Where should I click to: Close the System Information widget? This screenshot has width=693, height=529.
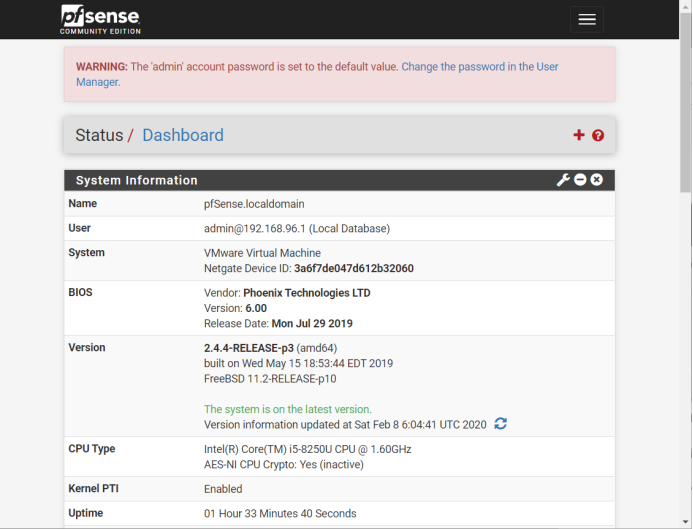[x=597, y=179]
